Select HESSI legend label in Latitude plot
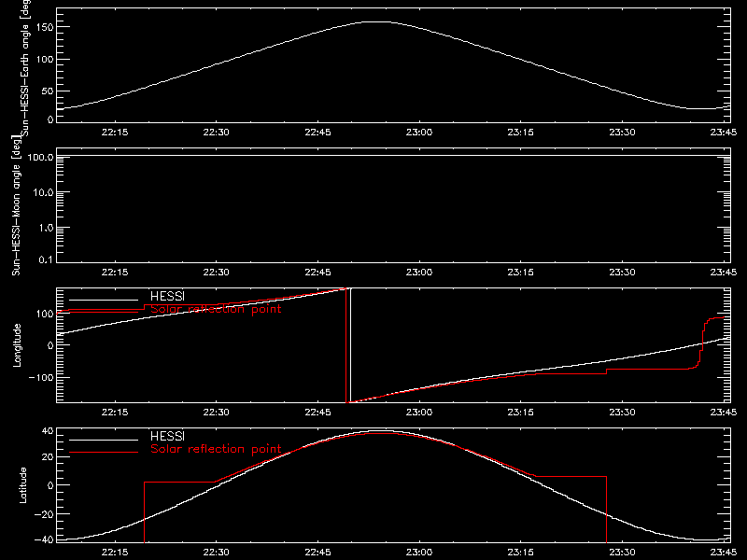Image resolution: width=747 pixels, height=560 pixels. 167,436
